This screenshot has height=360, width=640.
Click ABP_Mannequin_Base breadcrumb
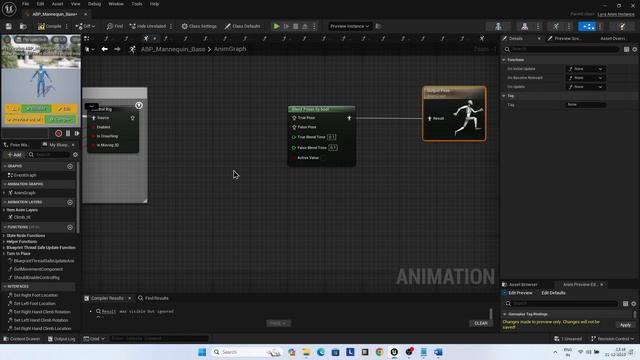pyautogui.click(x=173, y=49)
